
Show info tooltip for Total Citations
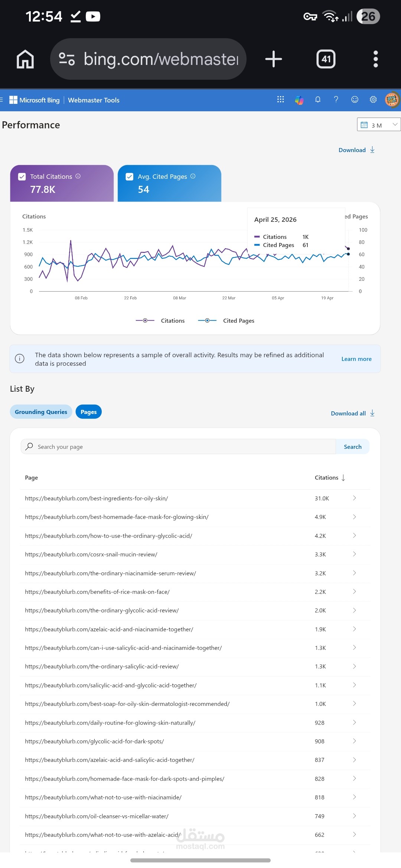pyautogui.click(x=78, y=176)
